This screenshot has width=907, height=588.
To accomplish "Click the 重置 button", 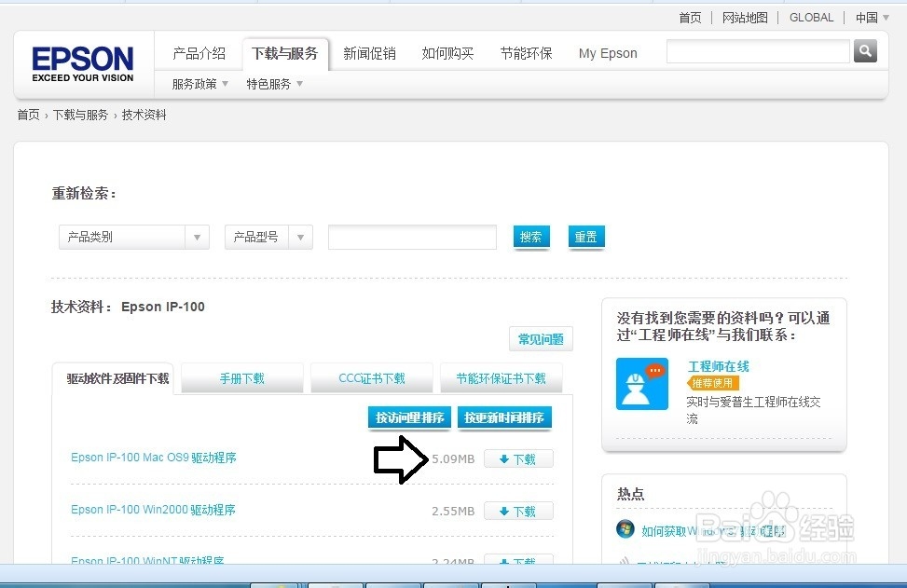I will coord(586,237).
